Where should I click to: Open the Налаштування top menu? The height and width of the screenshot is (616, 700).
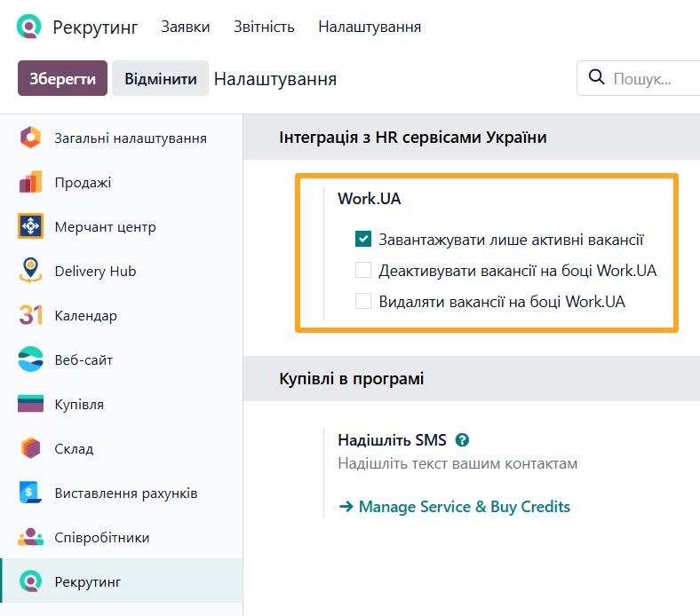tap(370, 27)
